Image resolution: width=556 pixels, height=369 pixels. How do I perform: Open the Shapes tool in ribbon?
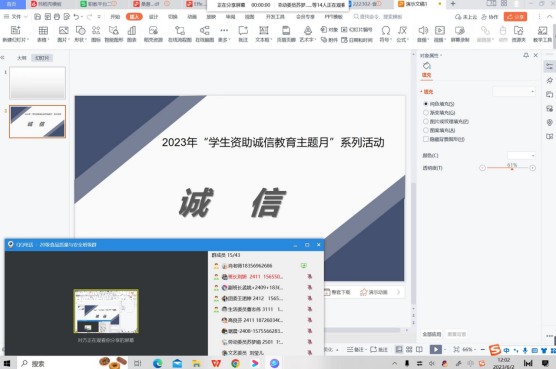point(80,34)
